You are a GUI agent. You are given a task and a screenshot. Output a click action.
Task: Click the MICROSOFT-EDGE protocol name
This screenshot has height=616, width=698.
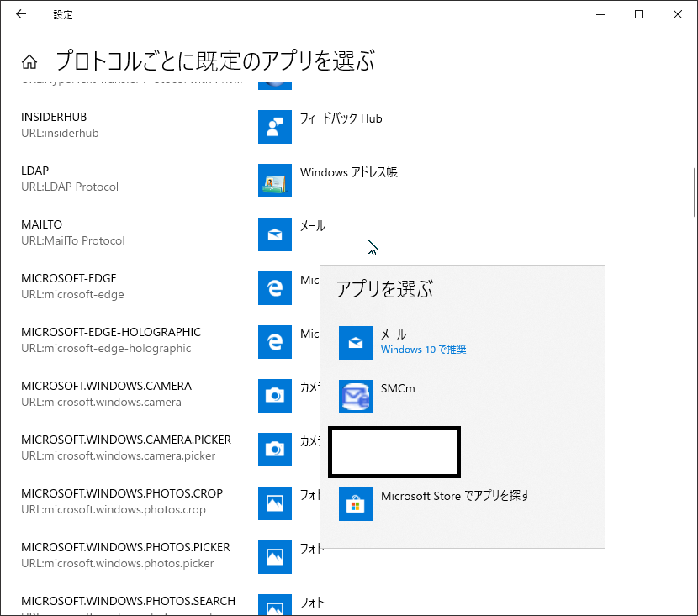[x=69, y=278]
